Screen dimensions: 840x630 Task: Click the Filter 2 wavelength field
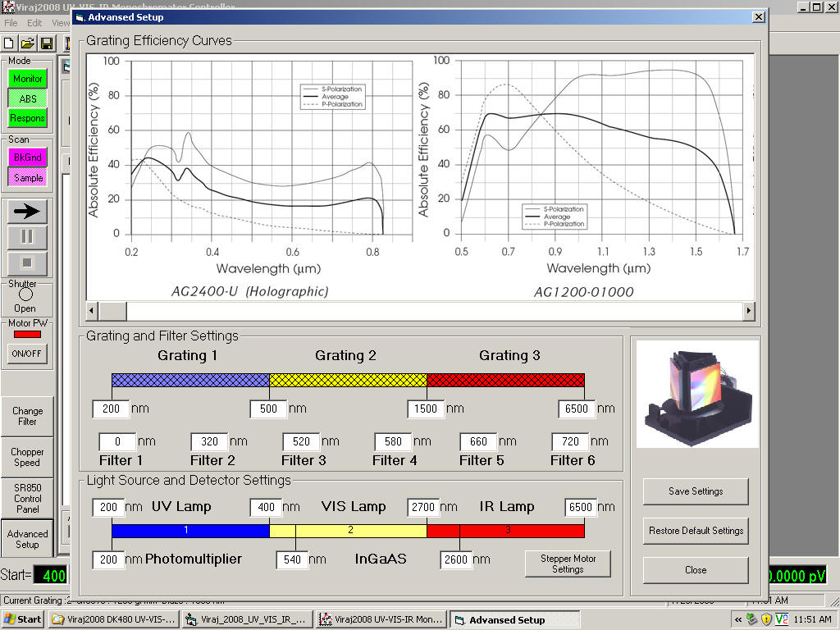click(209, 441)
